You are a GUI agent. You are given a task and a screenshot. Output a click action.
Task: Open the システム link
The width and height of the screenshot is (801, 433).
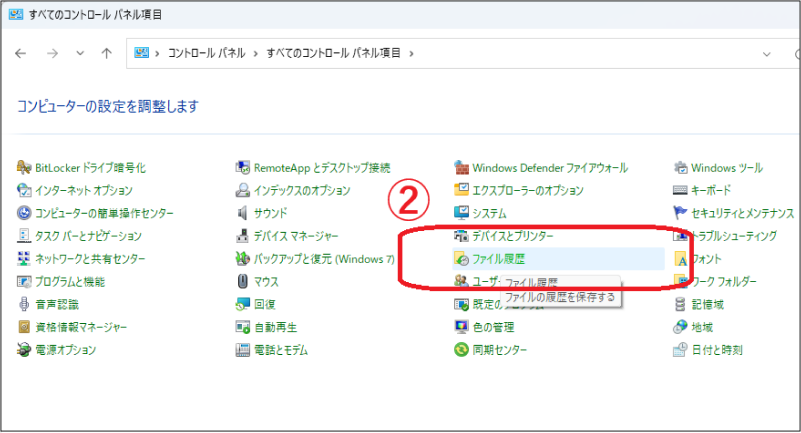click(x=489, y=213)
